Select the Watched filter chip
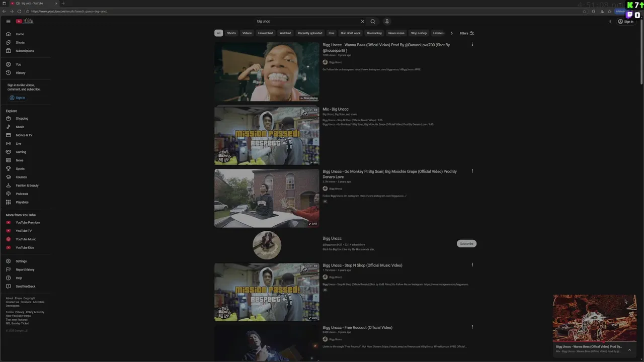This screenshot has height=362, width=644. coord(285,33)
